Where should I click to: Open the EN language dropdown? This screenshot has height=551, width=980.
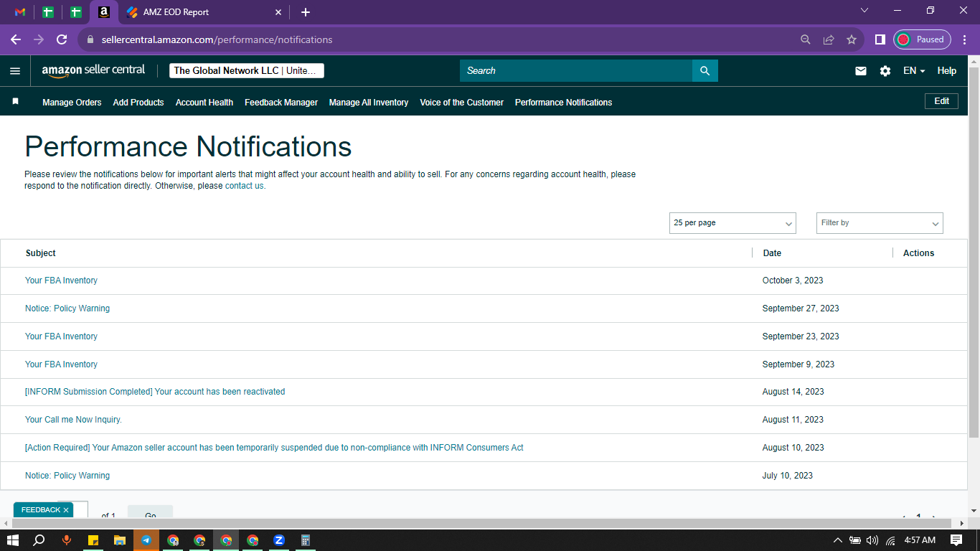(x=914, y=71)
